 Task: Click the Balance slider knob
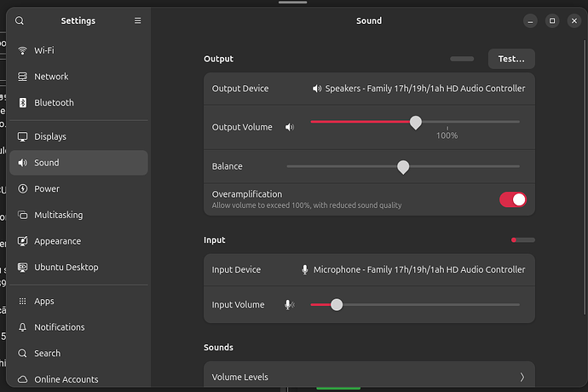point(403,167)
